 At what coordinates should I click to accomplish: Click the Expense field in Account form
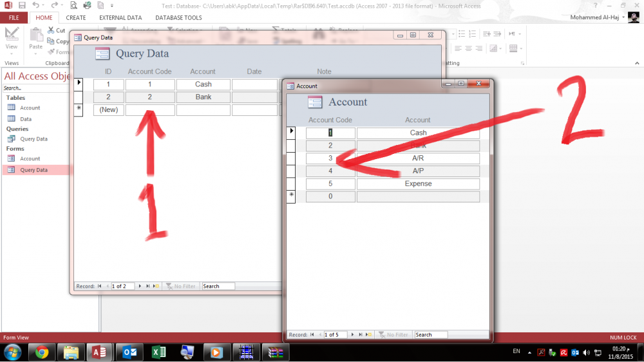pyautogui.click(x=418, y=184)
